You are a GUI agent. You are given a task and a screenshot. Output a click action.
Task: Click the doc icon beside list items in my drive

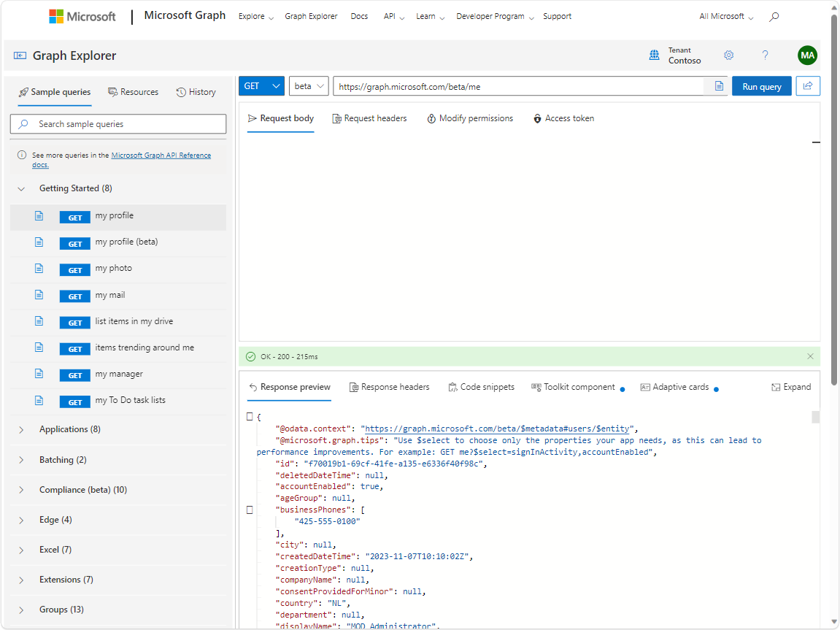click(39, 321)
